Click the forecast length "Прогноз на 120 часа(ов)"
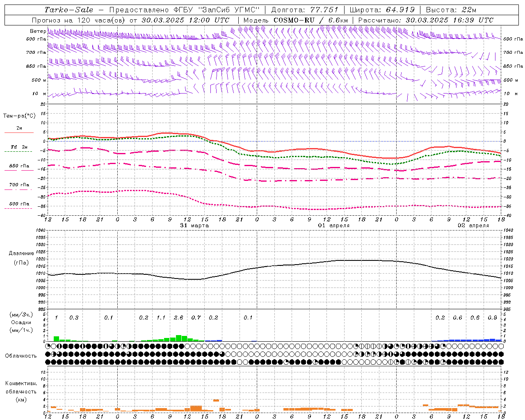The image size is (525, 420). pyautogui.click(x=79, y=20)
